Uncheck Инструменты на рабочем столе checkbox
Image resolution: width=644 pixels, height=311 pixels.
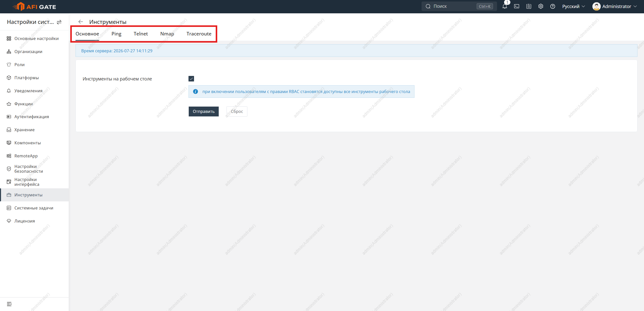pos(191,79)
